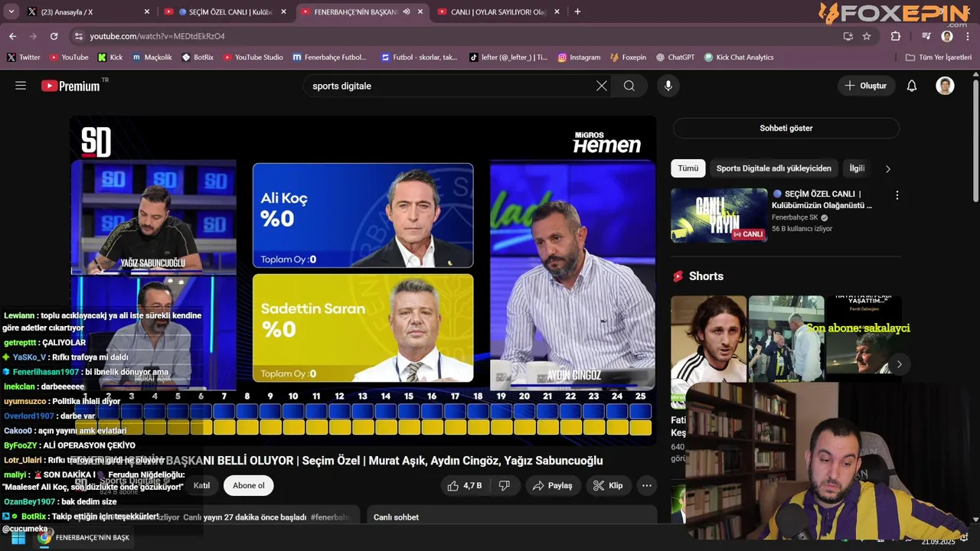Like the video with the thumbs-up button

coord(465,486)
